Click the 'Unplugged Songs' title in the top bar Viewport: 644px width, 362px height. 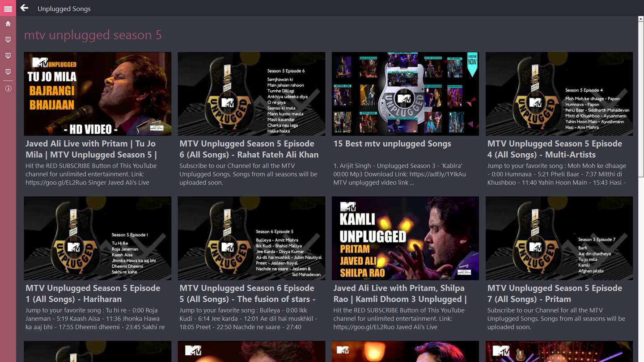click(64, 8)
